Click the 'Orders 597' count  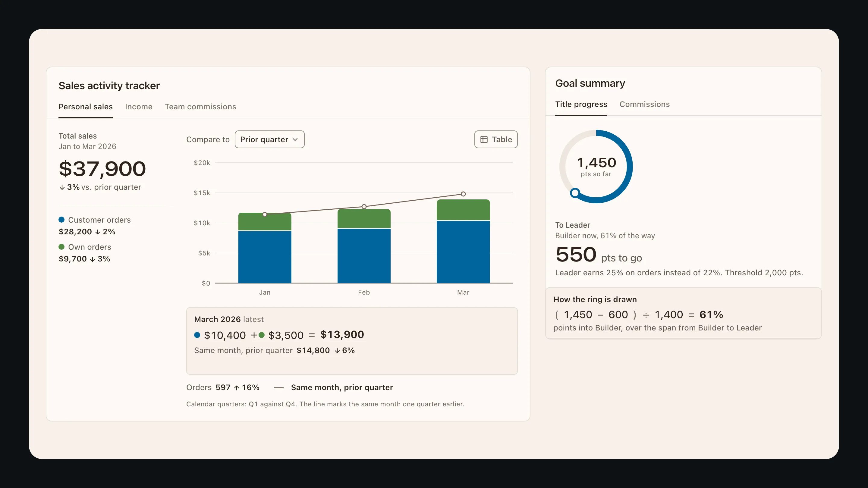pos(208,387)
